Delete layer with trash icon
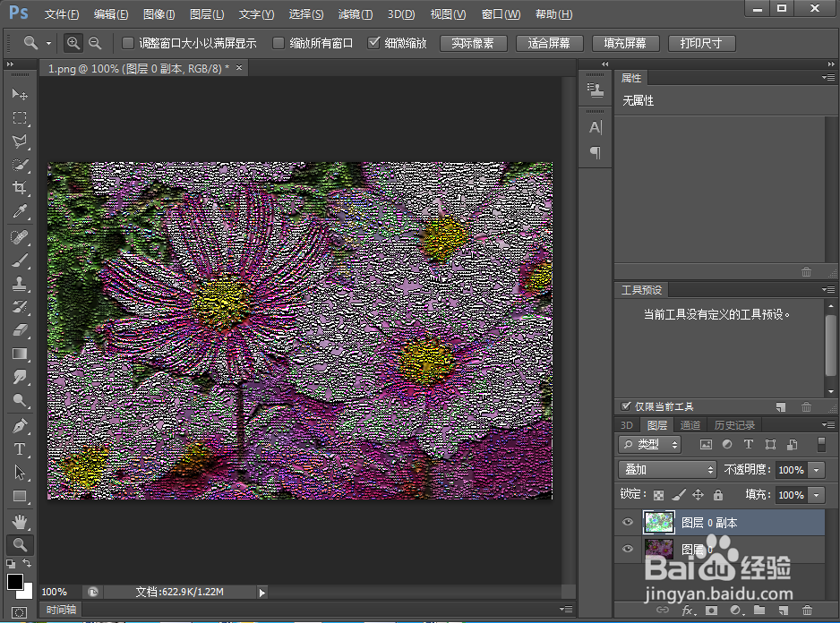Image resolution: width=840 pixels, height=623 pixels. tap(808, 610)
